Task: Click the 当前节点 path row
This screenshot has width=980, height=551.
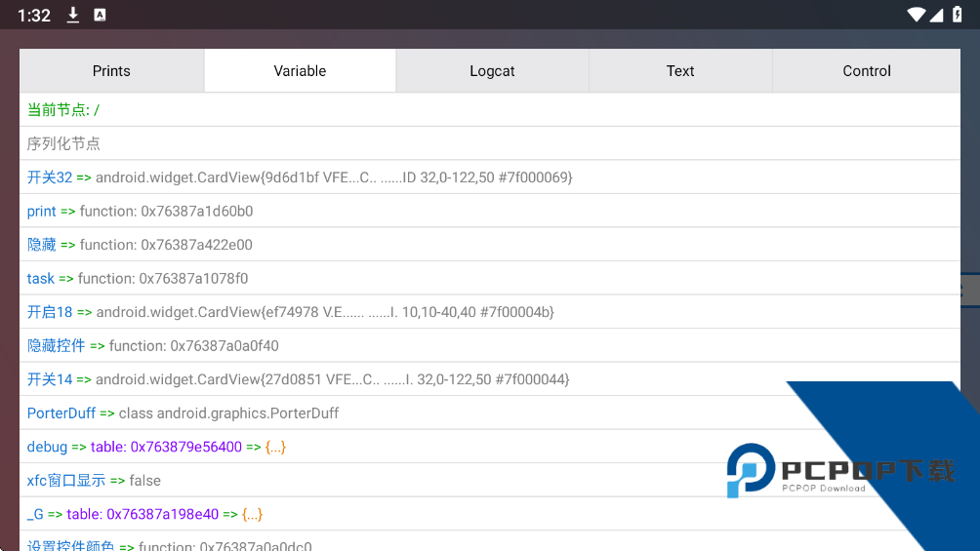Action: tap(63, 110)
